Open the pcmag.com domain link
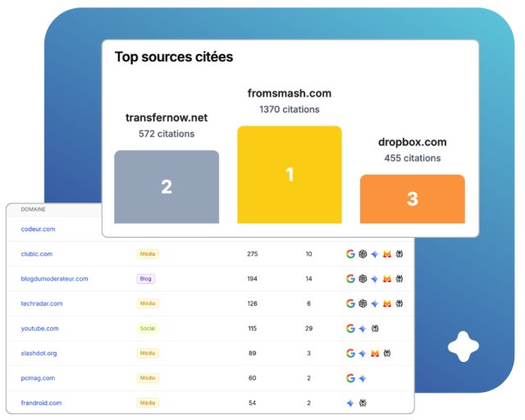The image size is (525, 420). (x=38, y=378)
